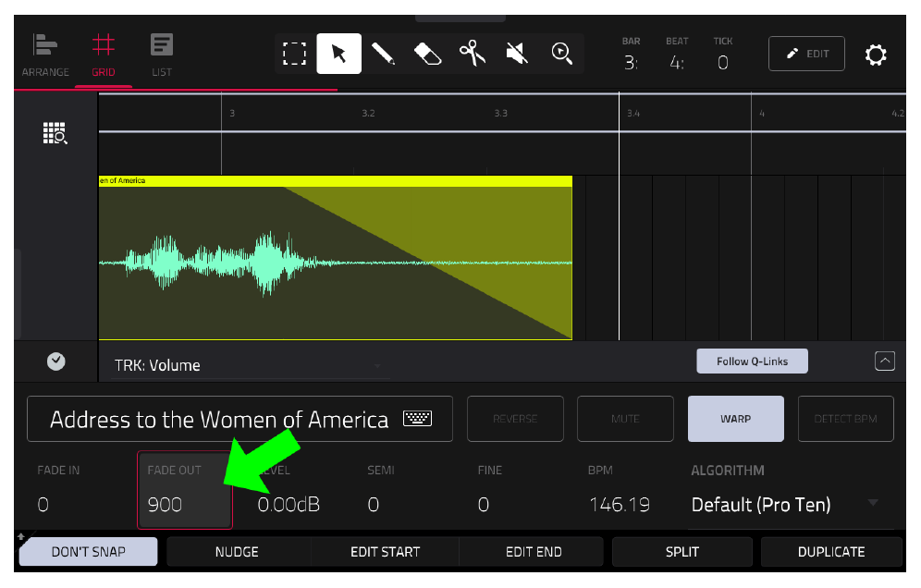Switch to the Grid view

[x=104, y=55]
